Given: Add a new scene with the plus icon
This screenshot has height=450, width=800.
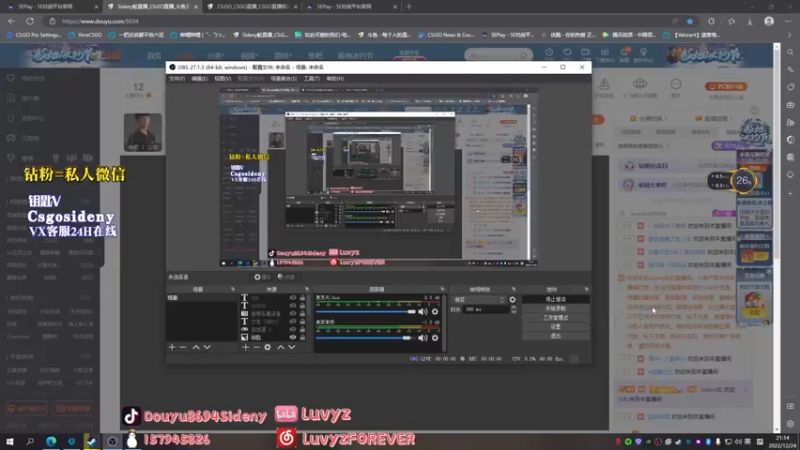Looking at the screenshot, I should click(x=172, y=347).
